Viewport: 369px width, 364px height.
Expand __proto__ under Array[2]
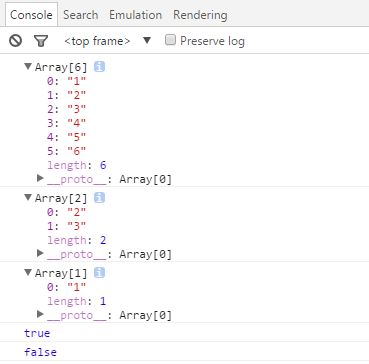(40, 253)
